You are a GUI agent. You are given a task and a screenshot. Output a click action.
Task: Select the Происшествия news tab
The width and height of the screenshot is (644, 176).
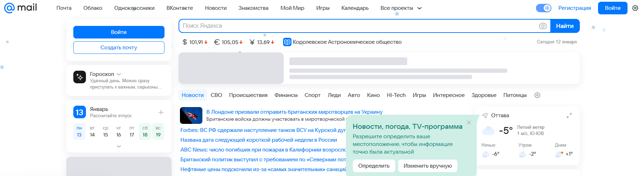tap(248, 95)
